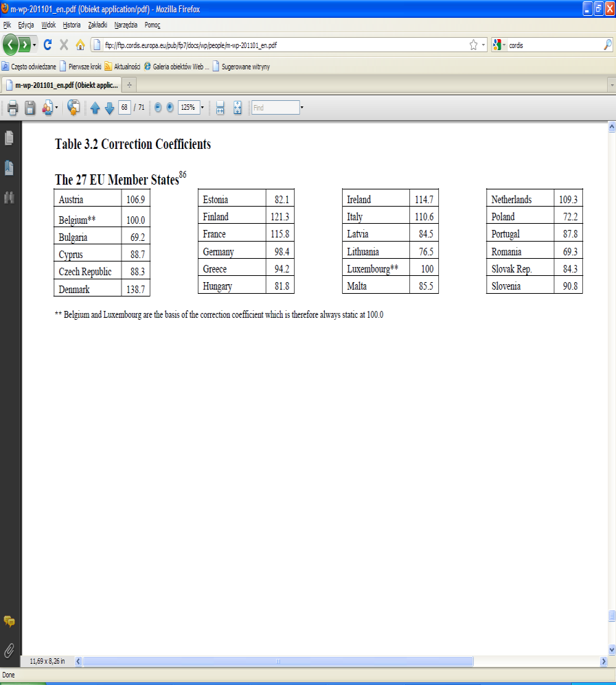Screen dimensions: 616x685
Task: Open the Find options dropdown arrow
Action: click(301, 108)
